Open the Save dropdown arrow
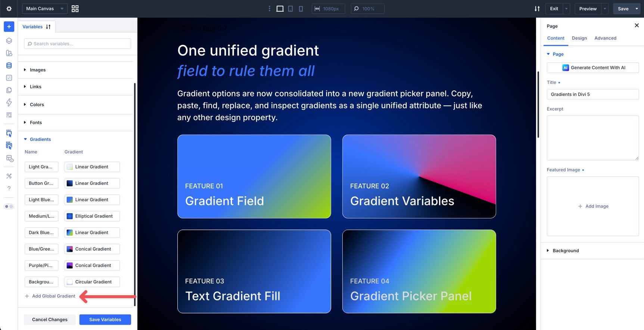This screenshot has height=330, width=644. click(637, 9)
